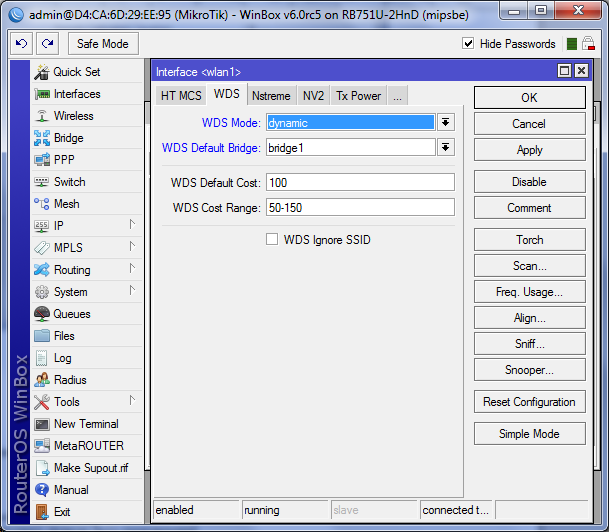Image resolution: width=609 pixels, height=532 pixels.
Task: Open Files folder icon
Action: click(42, 336)
